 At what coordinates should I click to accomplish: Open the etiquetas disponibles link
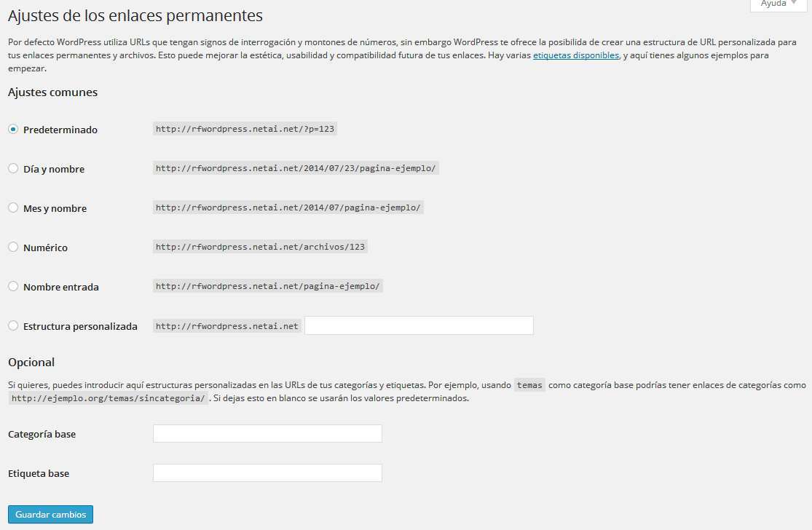pos(576,55)
